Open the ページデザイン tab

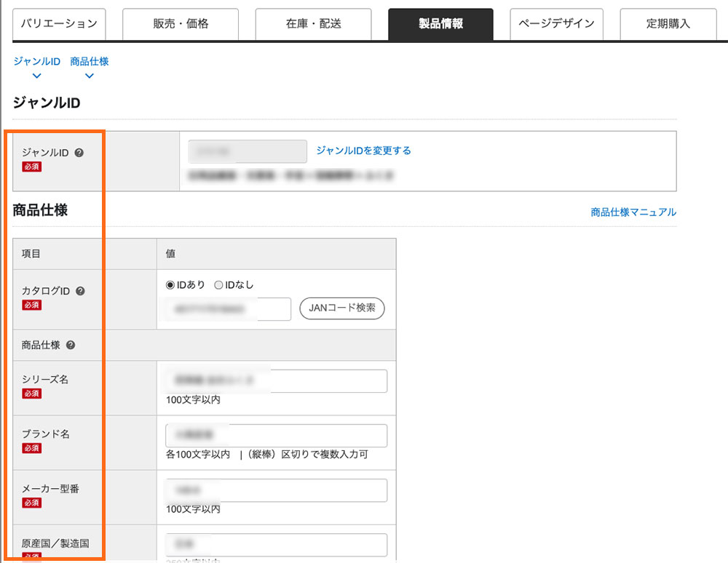coord(556,24)
